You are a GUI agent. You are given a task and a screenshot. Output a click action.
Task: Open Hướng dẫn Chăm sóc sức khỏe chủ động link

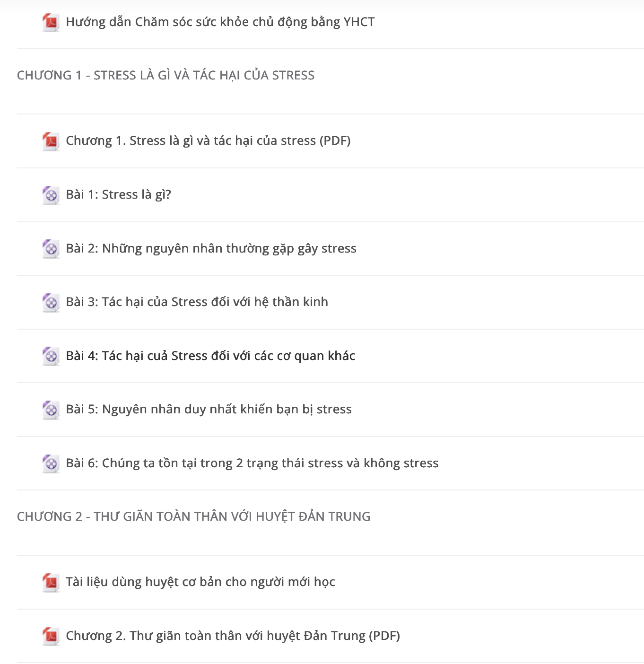point(220,22)
